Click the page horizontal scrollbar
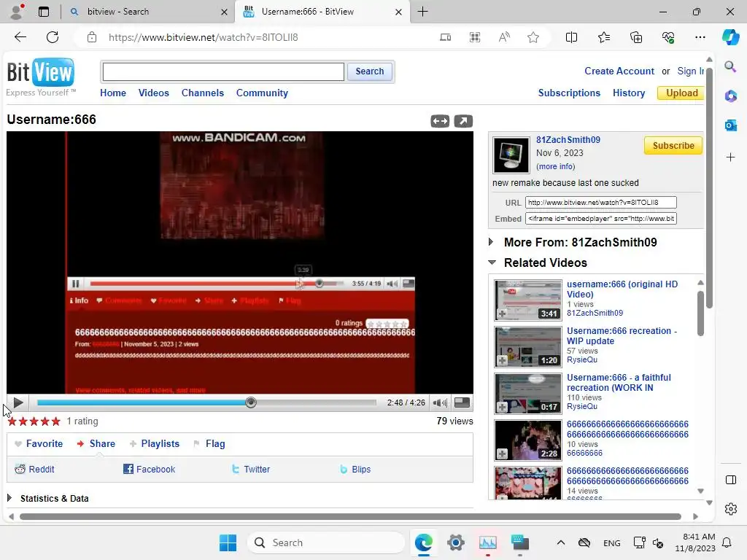 click(350, 517)
